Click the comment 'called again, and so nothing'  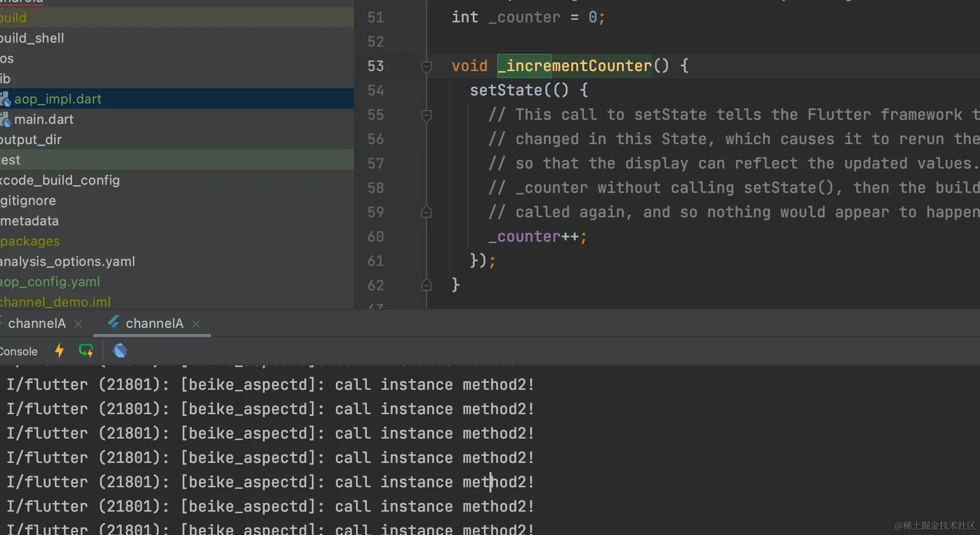[734, 212]
